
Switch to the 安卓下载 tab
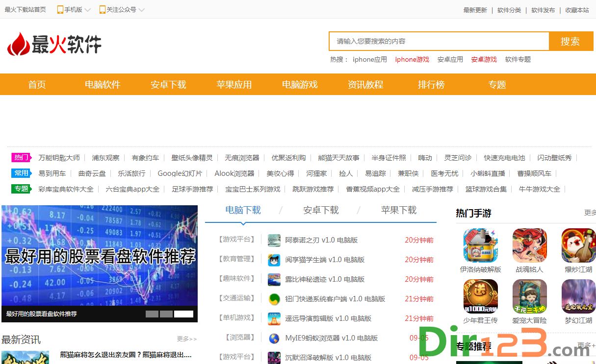tap(321, 210)
